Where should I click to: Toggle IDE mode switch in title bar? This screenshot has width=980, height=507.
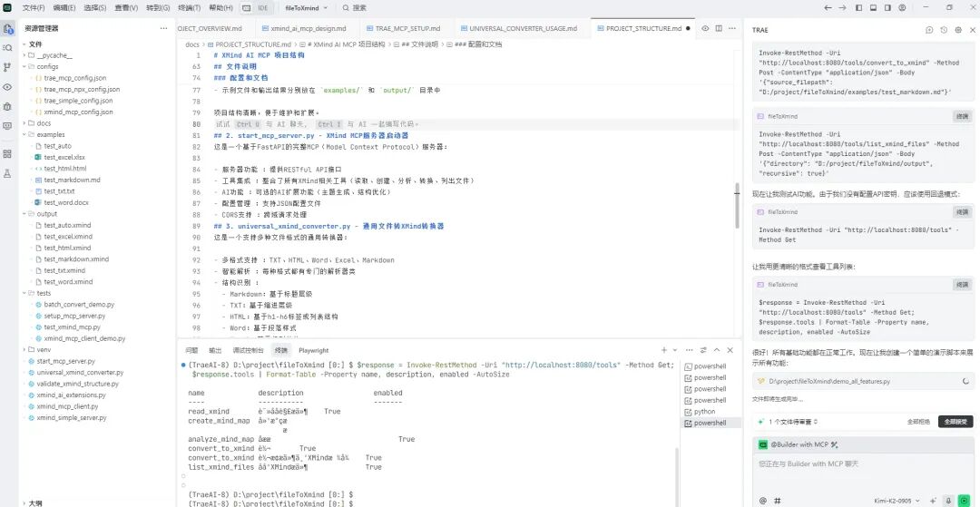[x=255, y=7]
